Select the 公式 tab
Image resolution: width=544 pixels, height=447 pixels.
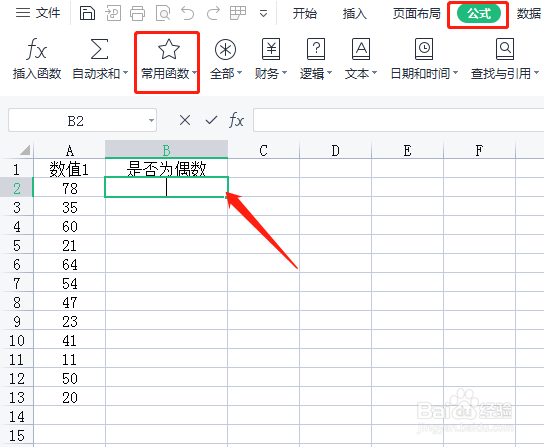[479, 14]
